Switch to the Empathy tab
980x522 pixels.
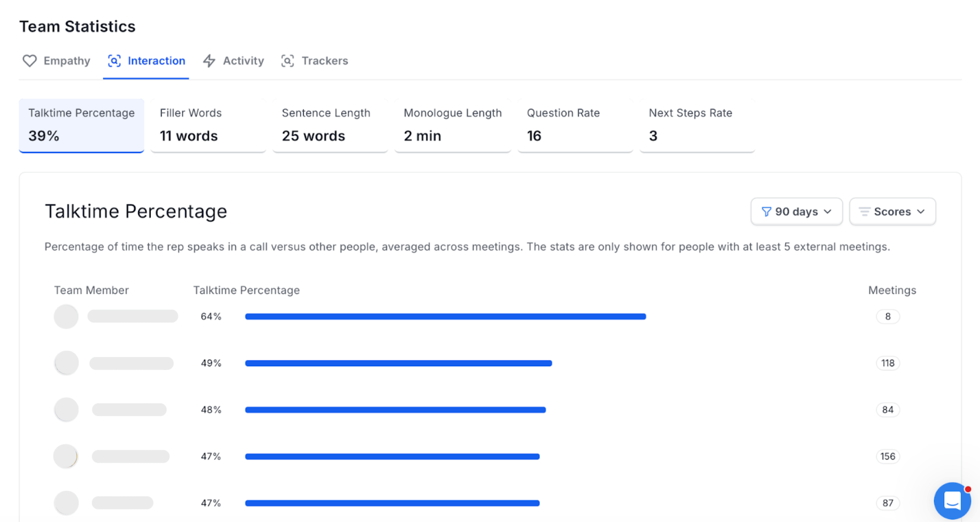pos(57,61)
